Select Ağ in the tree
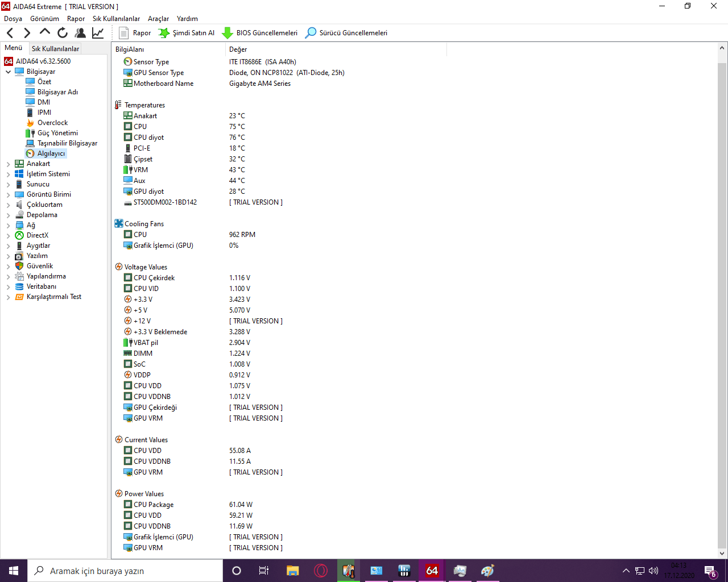Viewport: 728px width, 582px height. pos(31,225)
